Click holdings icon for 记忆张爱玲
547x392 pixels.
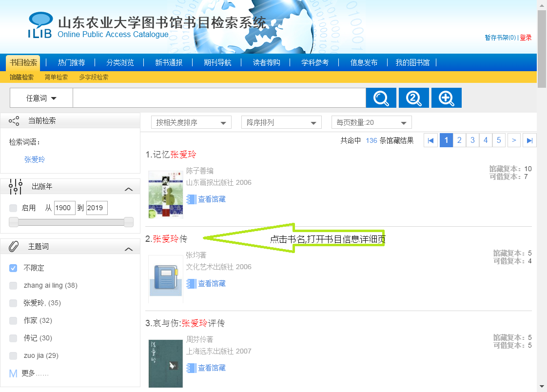tap(191, 199)
